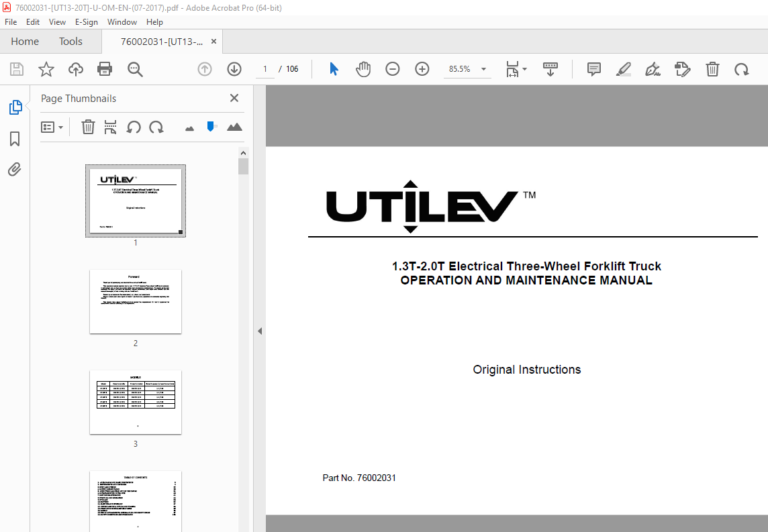Click the upload to cloud icon
Image resolution: width=768 pixels, height=532 pixels.
tap(75, 69)
